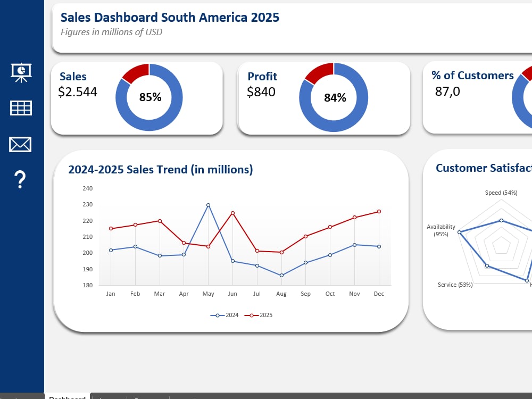Screen dimensions: 532x399
Task: Click the % of Customers heading
Action: click(472, 76)
